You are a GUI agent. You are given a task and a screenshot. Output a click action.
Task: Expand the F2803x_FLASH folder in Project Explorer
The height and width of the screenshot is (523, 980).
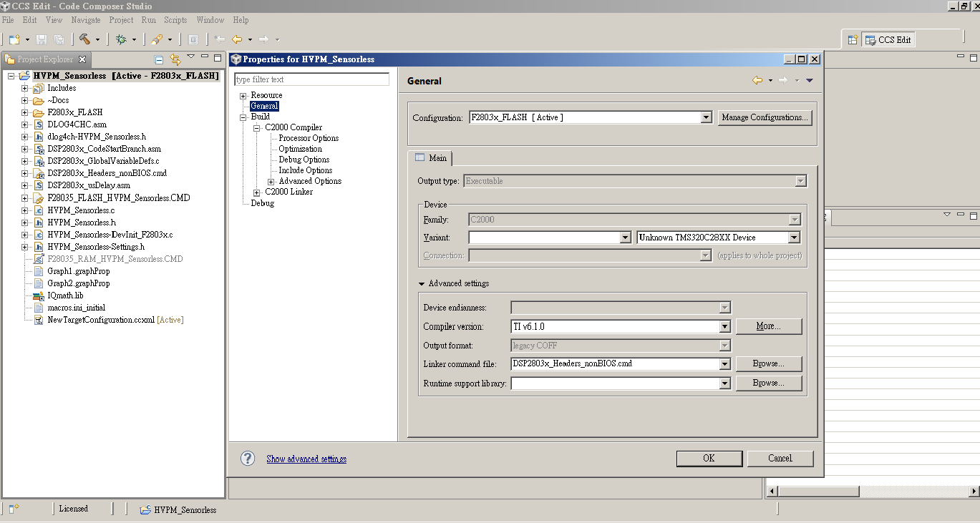point(24,113)
